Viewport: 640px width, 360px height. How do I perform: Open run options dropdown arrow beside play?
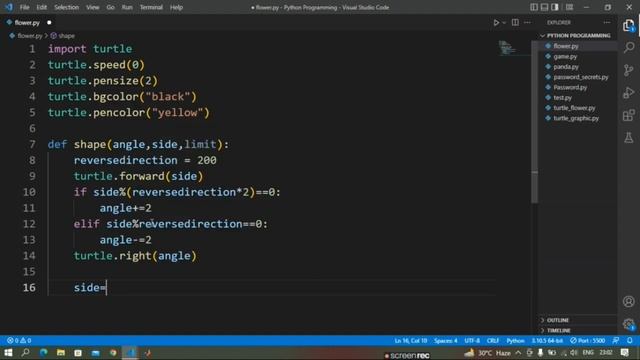coord(504,23)
